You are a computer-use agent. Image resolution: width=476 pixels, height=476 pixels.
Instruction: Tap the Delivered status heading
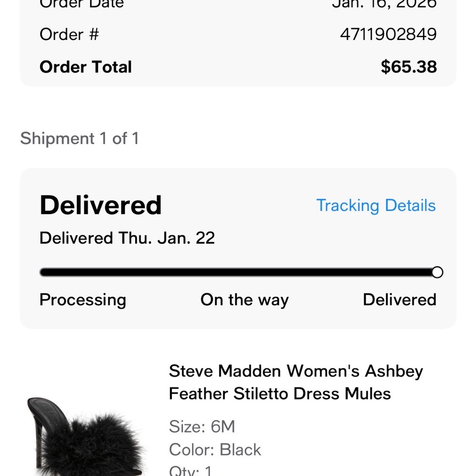100,205
